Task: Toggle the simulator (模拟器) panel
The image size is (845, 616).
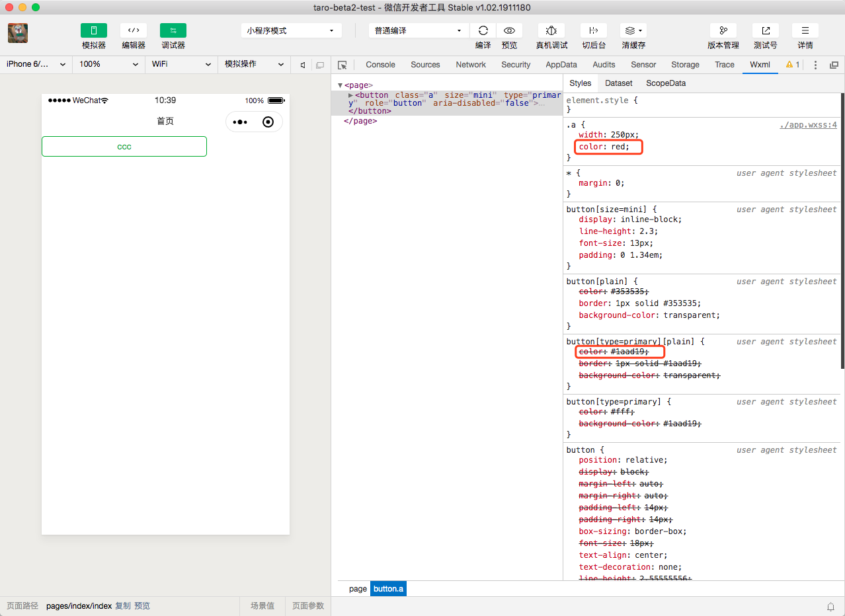Action: tap(93, 30)
